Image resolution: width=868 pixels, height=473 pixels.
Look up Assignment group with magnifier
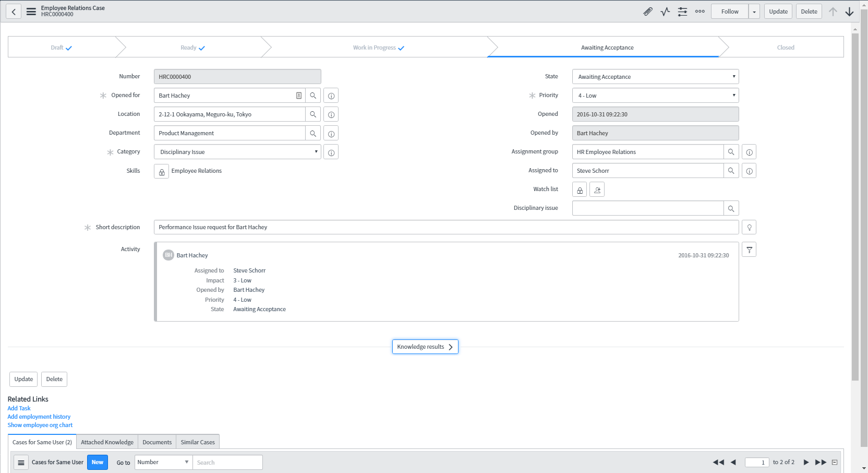pos(731,152)
